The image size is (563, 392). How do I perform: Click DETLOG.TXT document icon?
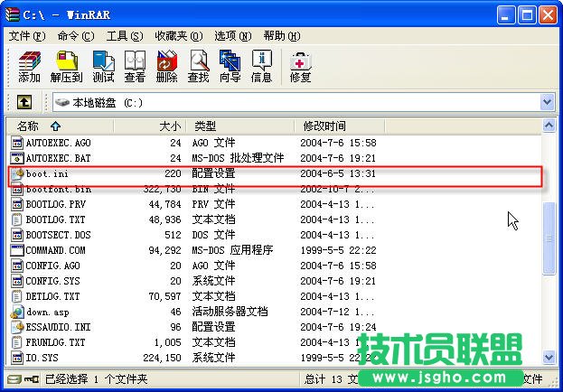coord(17,296)
